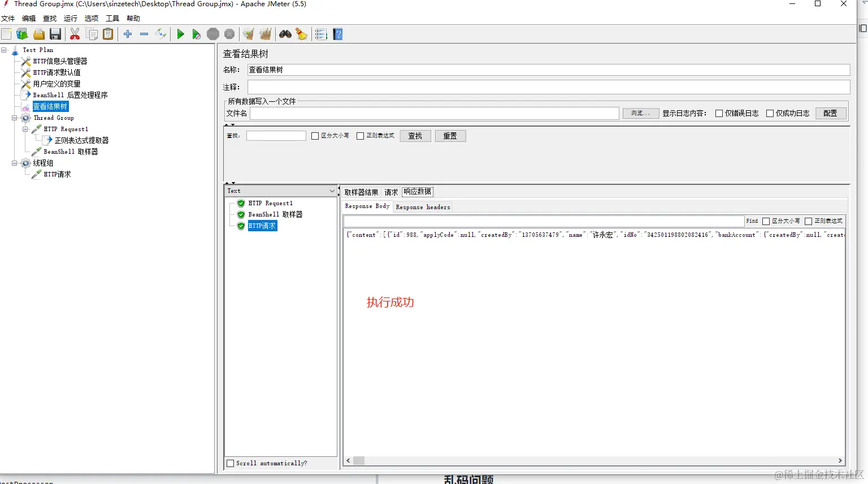Switch to the 响应数据 tab
Viewport: 868px width, 484px height.
pyautogui.click(x=418, y=192)
